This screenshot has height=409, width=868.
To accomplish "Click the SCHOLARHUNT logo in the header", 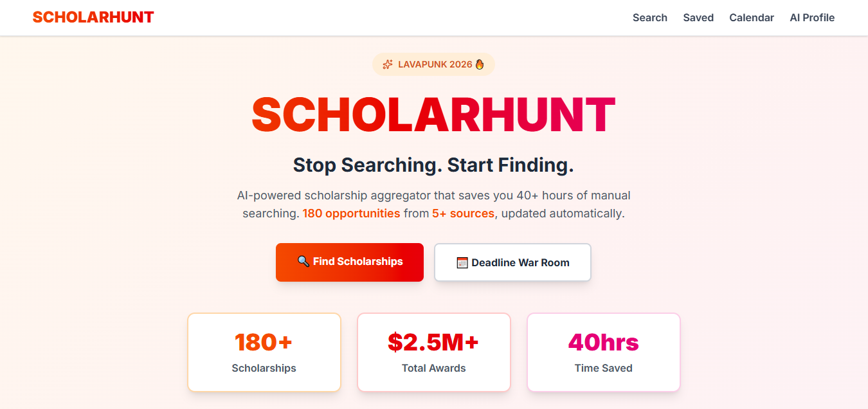I will (93, 17).
